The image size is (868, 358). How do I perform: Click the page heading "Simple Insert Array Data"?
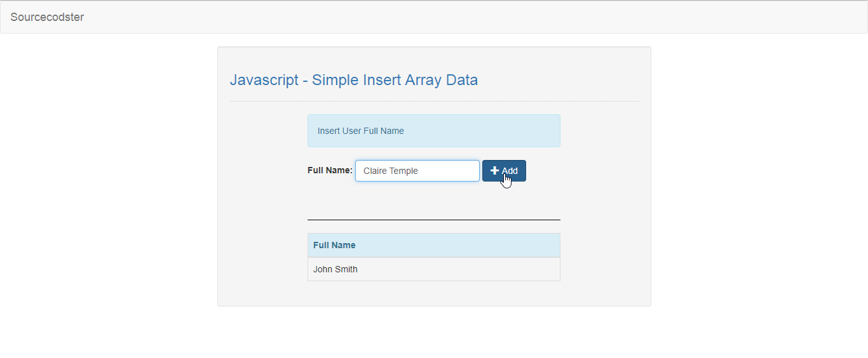(x=395, y=80)
